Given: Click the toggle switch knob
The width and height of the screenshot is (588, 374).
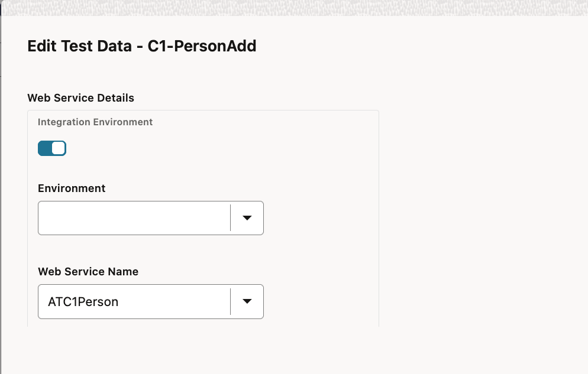Looking at the screenshot, I should pos(57,148).
